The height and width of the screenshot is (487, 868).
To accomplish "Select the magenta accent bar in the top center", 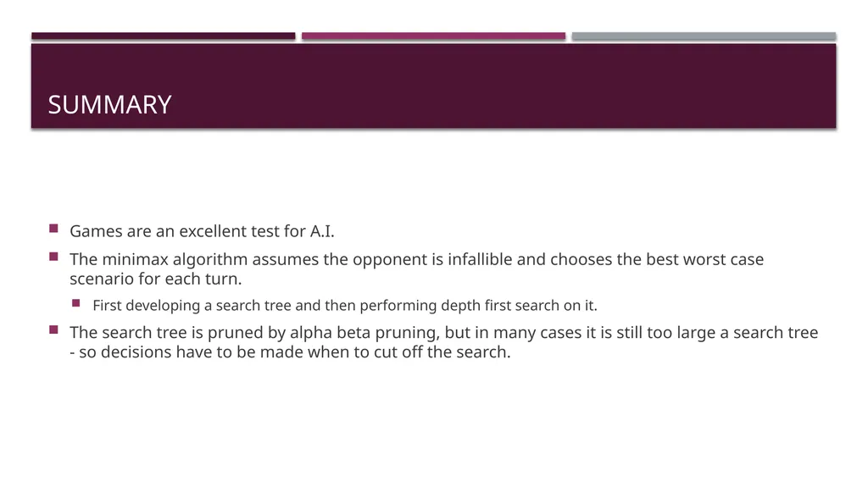I will point(433,36).
